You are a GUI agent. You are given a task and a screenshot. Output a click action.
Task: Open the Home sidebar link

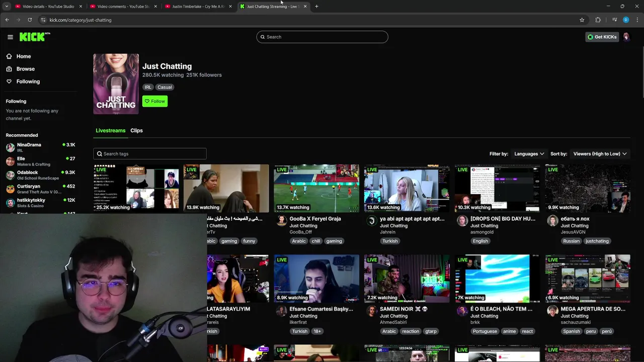click(x=24, y=56)
